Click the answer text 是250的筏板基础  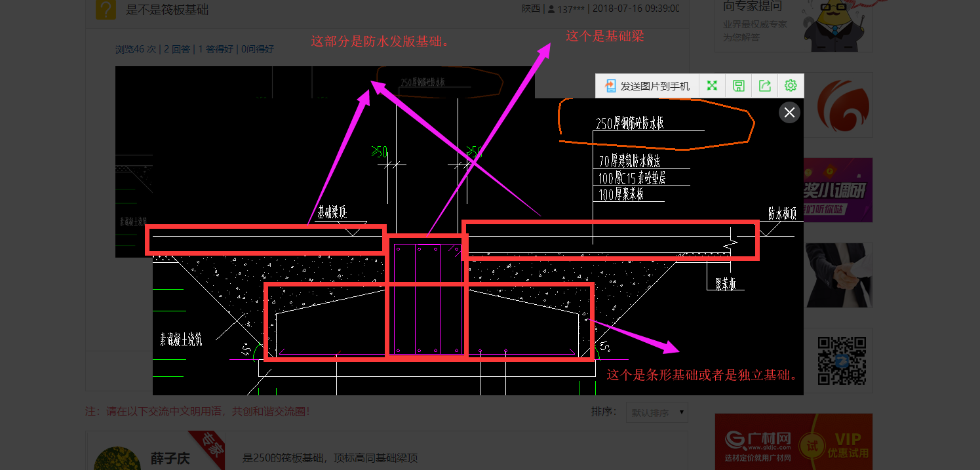click(x=330, y=458)
